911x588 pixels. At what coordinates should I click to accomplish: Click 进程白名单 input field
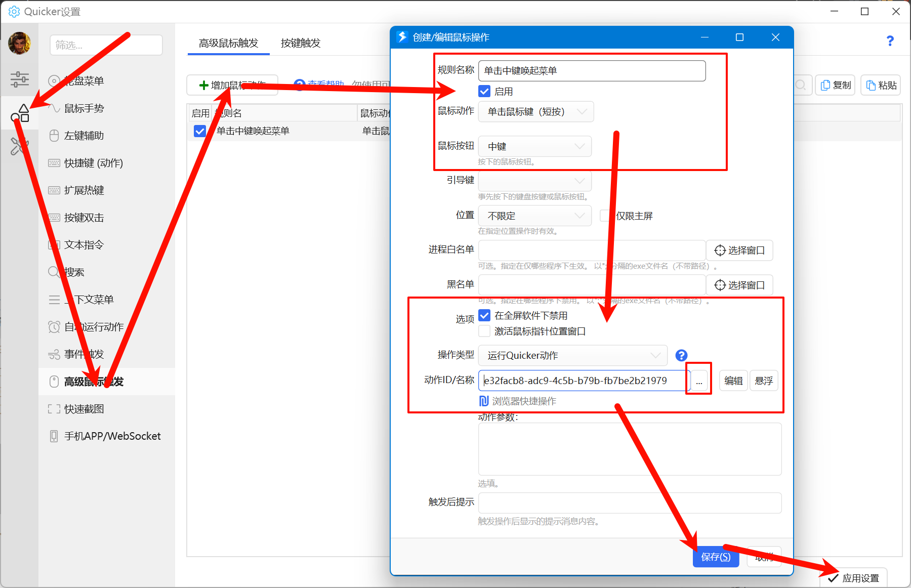coord(592,250)
